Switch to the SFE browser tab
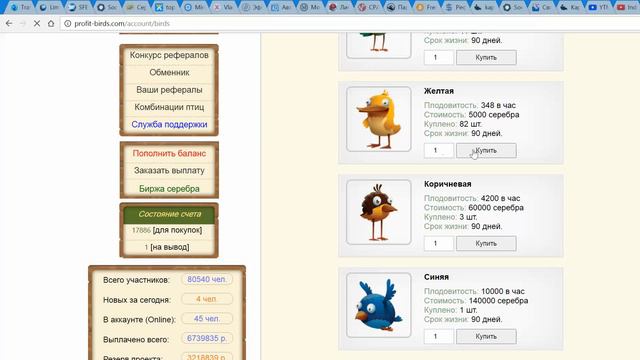This screenshot has height=360, width=640. [78, 7]
